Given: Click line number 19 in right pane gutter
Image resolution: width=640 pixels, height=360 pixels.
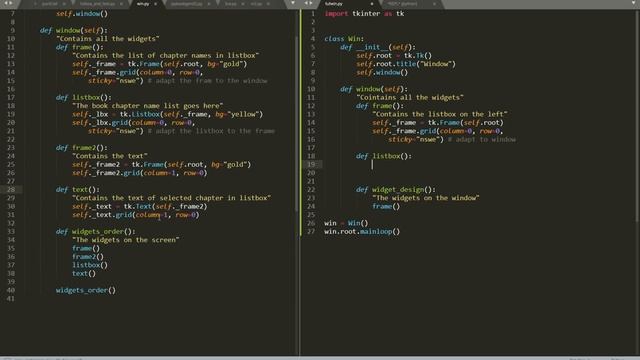Looking at the screenshot, I should point(311,164).
